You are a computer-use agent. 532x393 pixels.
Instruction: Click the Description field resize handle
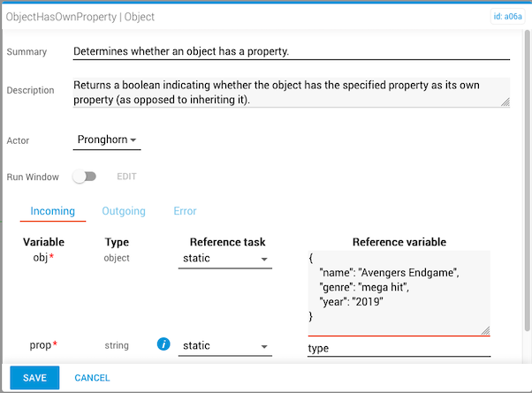coord(505,102)
